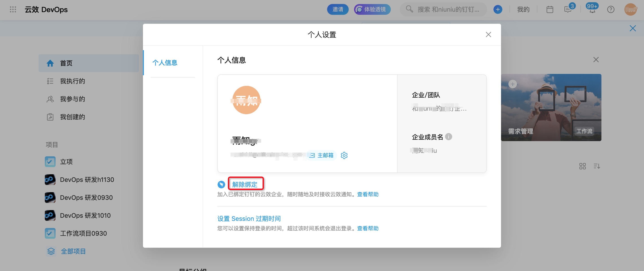Open 全部项目 link in sidebar
The height and width of the screenshot is (271, 644).
coord(73,251)
